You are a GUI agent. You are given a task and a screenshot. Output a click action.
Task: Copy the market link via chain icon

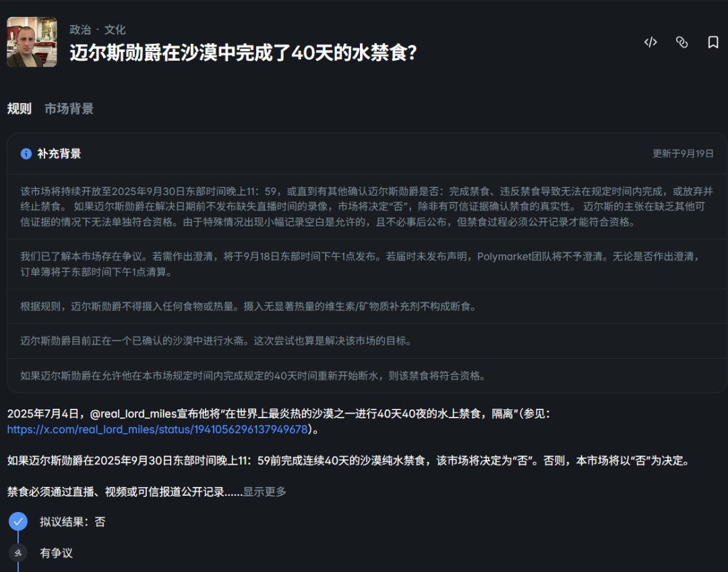tap(681, 42)
